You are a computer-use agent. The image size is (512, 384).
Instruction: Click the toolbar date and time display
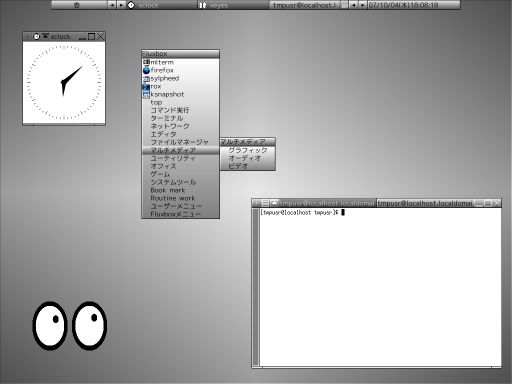(413, 5)
